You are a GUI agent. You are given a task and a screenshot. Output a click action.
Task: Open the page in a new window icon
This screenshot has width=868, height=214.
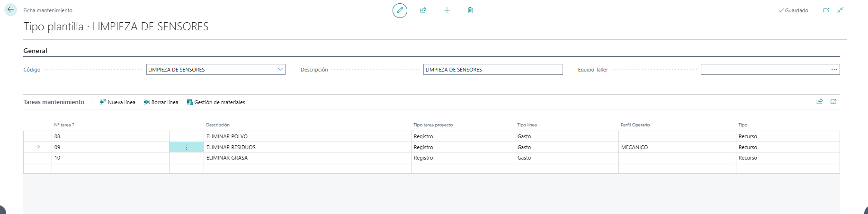826,10
